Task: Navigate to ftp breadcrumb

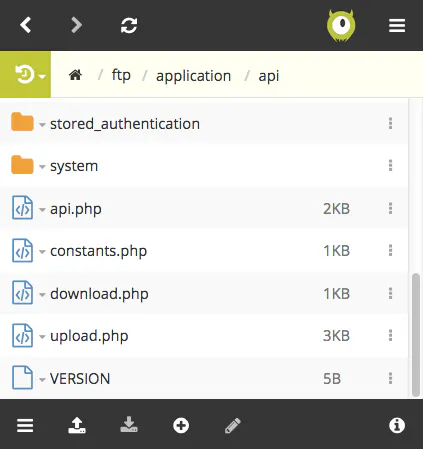Action: pos(121,75)
